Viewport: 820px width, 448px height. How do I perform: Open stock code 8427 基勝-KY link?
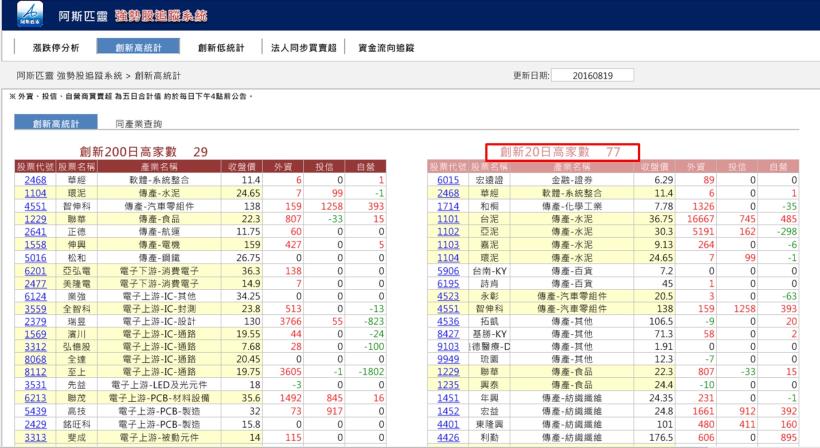pos(448,334)
